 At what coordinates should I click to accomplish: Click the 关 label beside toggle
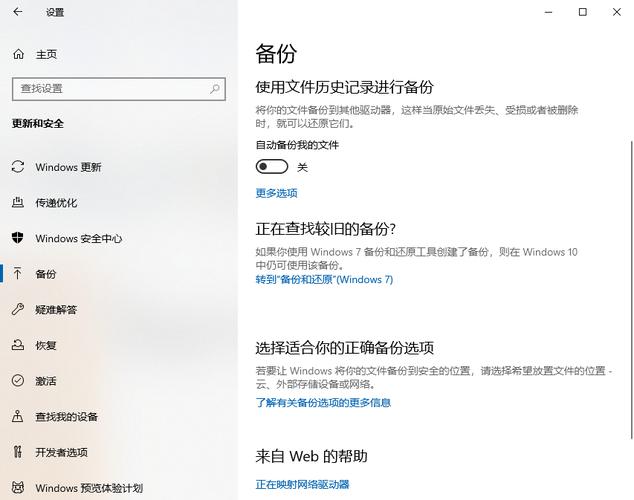[302, 167]
